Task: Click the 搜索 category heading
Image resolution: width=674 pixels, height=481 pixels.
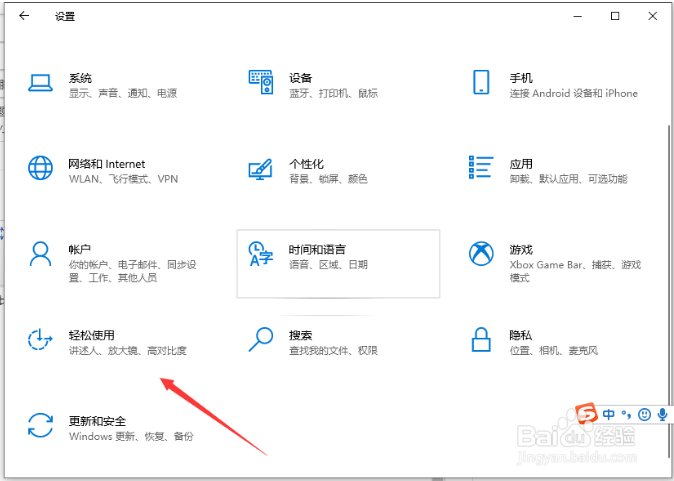Action: coord(300,335)
